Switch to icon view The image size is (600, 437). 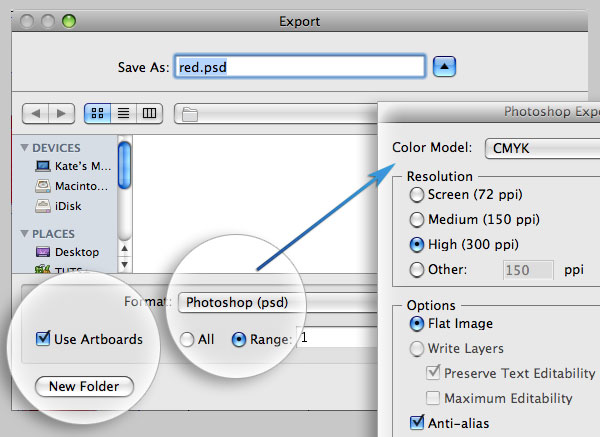[x=98, y=113]
